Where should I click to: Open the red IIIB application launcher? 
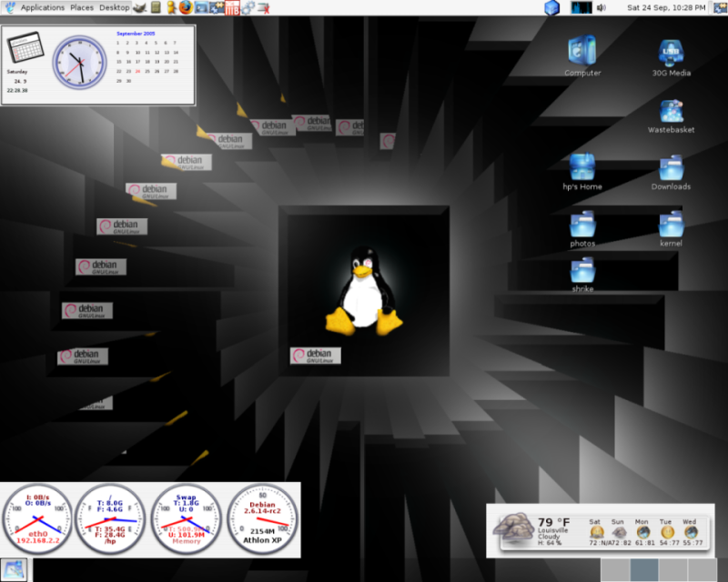click(x=232, y=7)
